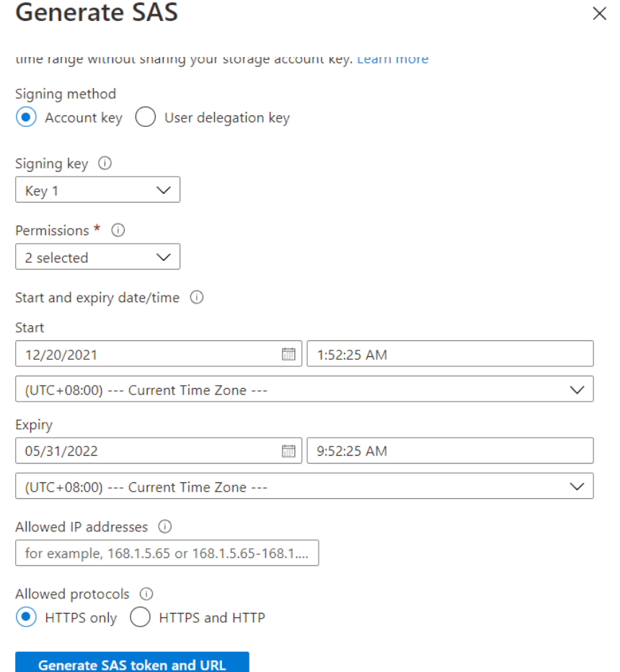Screen dimensions: 620x672
Task: Expand the Start time zone dropdown
Action: pyautogui.click(x=304, y=389)
